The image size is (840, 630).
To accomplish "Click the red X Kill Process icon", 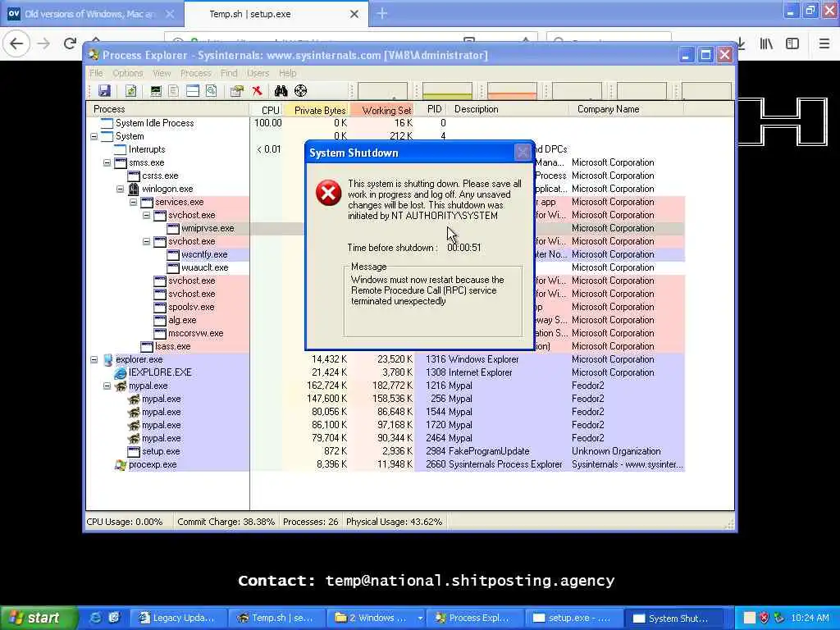I will point(257,90).
